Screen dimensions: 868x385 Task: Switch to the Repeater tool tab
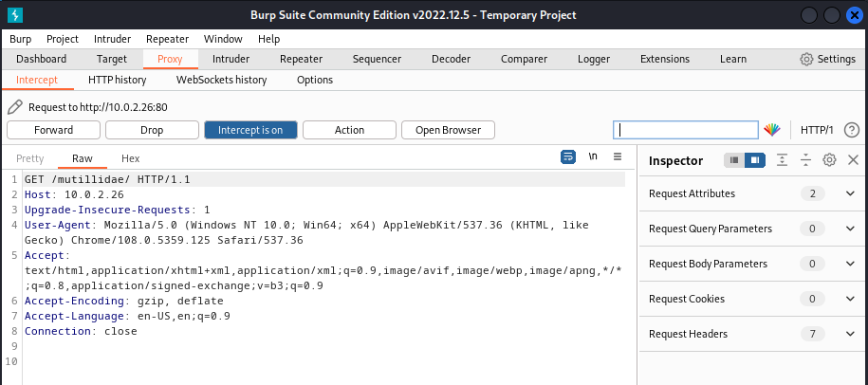click(301, 59)
